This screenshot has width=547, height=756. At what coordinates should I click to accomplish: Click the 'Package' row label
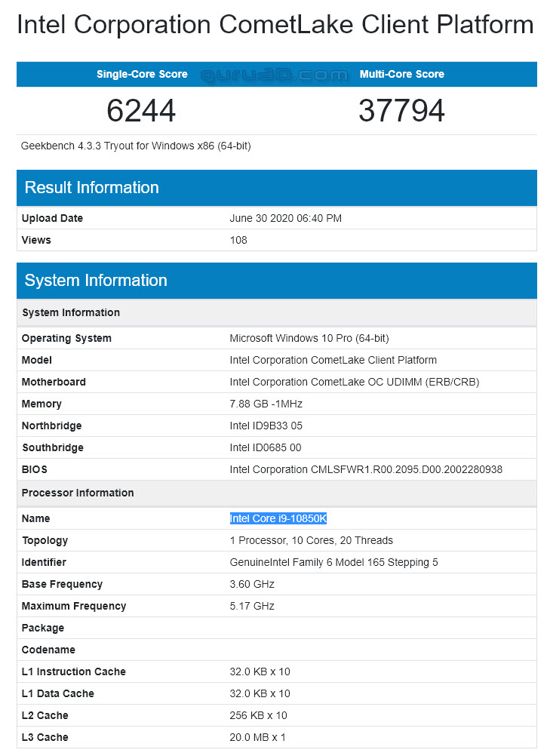[43, 628]
